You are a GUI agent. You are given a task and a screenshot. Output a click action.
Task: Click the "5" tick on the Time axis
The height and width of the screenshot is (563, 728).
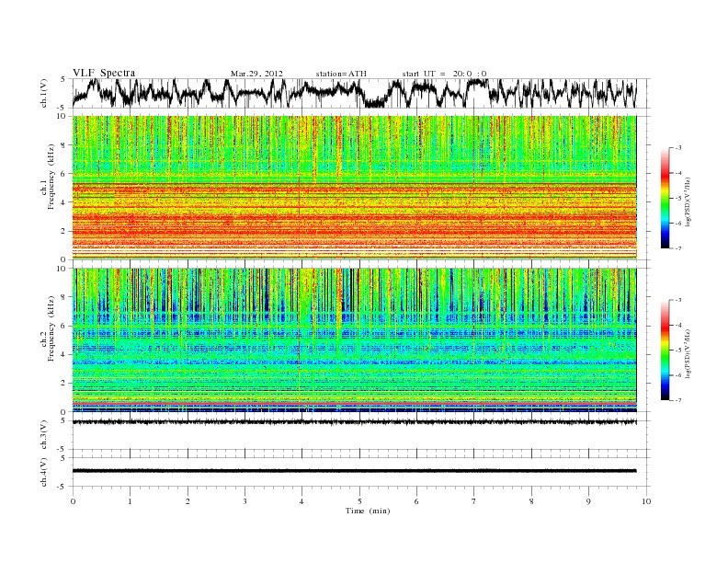pyautogui.click(x=359, y=501)
